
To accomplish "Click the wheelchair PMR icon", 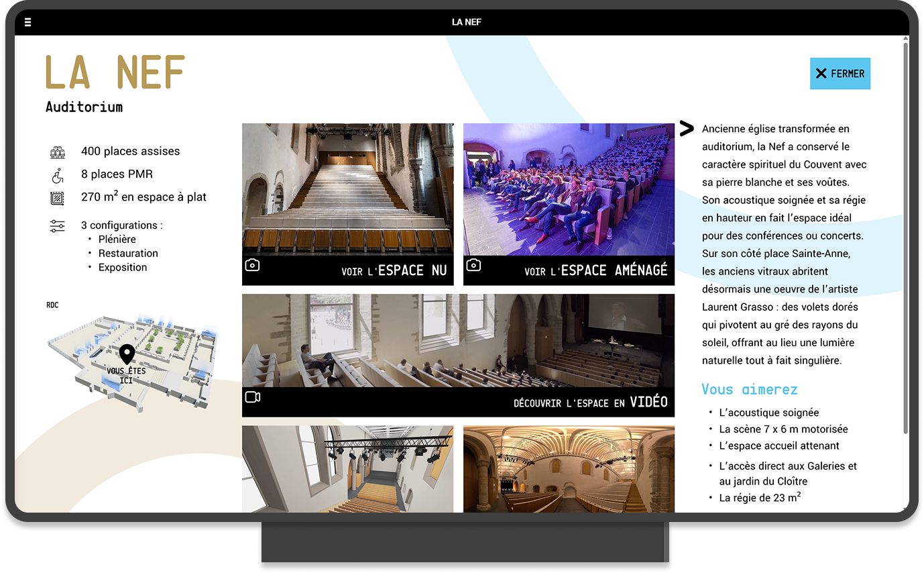I will (58, 175).
